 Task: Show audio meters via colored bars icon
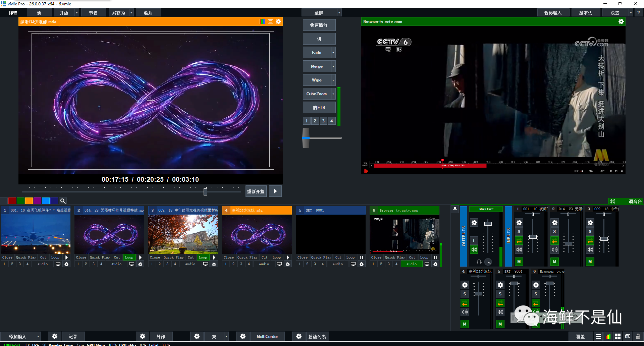(608, 336)
